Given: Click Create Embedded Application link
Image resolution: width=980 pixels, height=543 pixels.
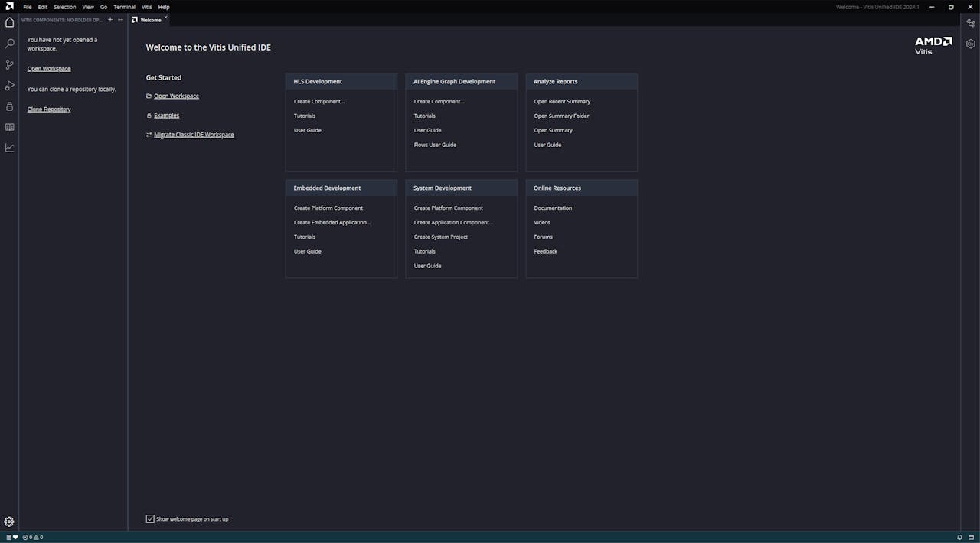Looking at the screenshot, I should [x=332, y=223].
